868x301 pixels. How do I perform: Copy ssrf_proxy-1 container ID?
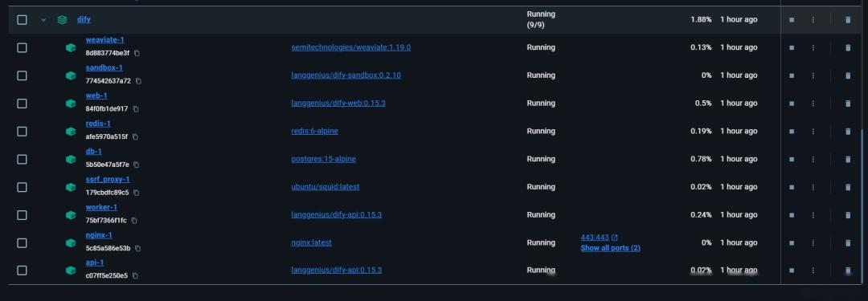(x=136, y=193)
